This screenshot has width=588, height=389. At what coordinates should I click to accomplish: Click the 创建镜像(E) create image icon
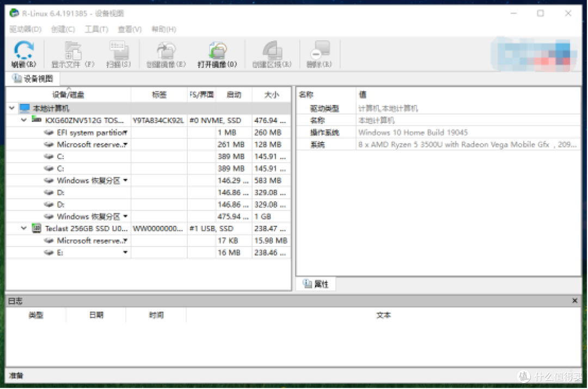pyautogui.click(x=166, y=51)
